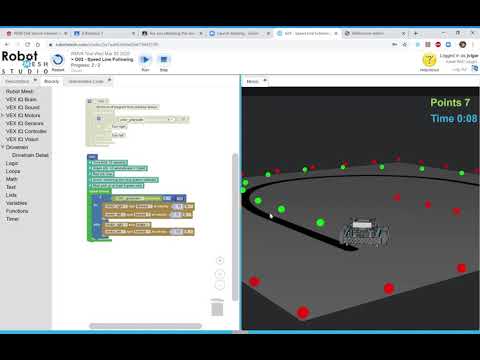
Task: Click the Restart circular arrow icon
Action: (x=58, y=60)
